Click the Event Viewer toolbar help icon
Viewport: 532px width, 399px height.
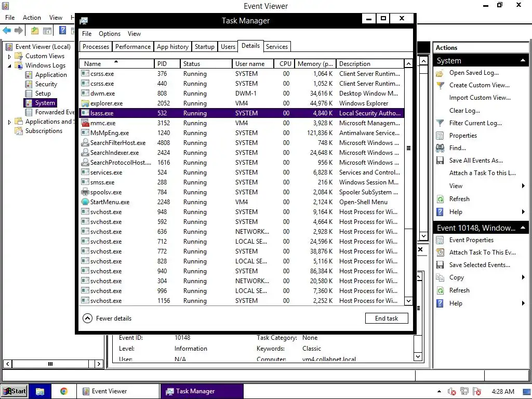coord(62,30)
